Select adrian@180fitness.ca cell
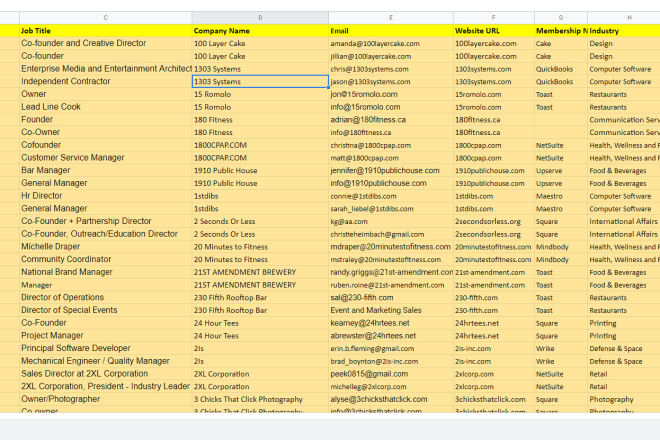660x440 pixels. 391,120
